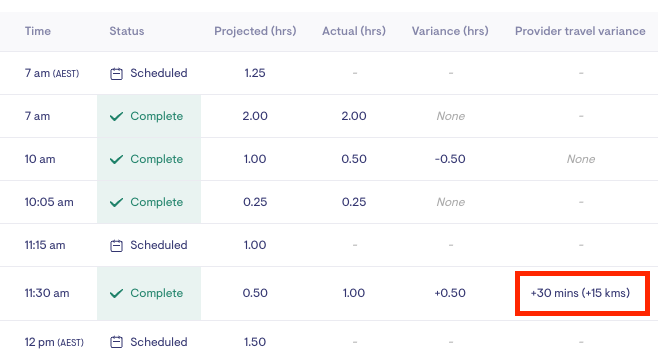Viewport: 658px width, 361px height.
Task: Click the checkmark icon in the 10:05 am row
Action: pos(116,202)
